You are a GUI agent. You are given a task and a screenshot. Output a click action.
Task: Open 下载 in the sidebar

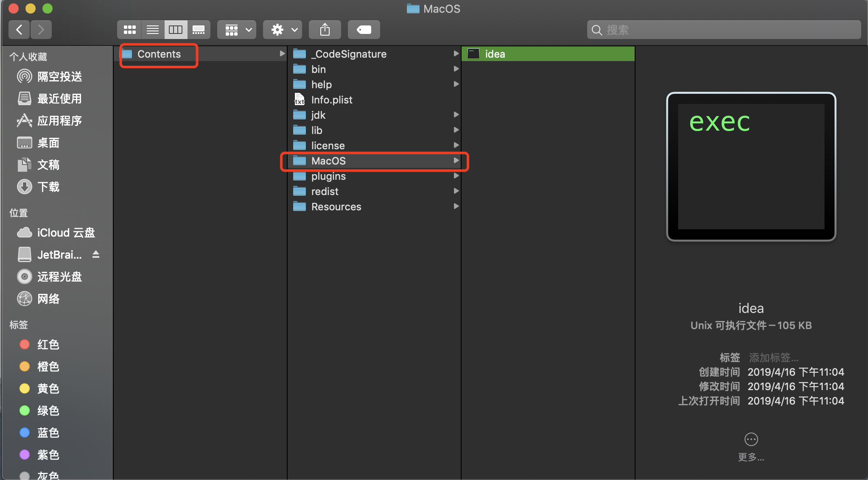click(x=38, y=187)
